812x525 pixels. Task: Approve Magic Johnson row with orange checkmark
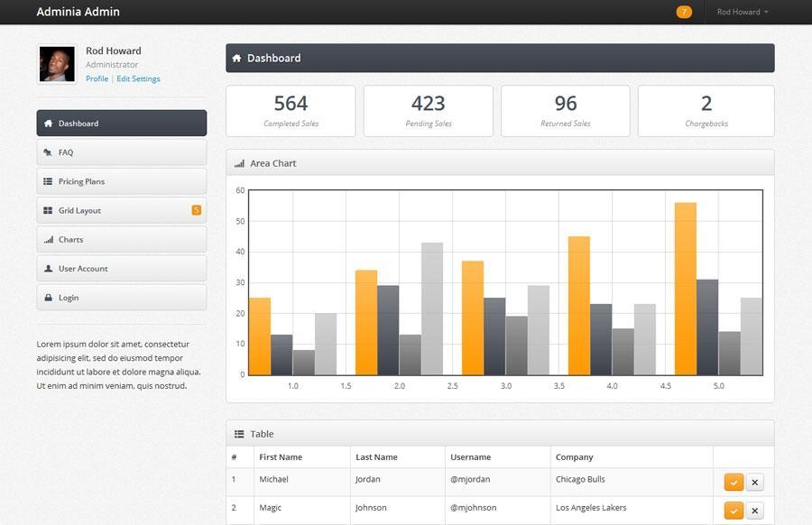pyautogui.click(x=734, y=511)
